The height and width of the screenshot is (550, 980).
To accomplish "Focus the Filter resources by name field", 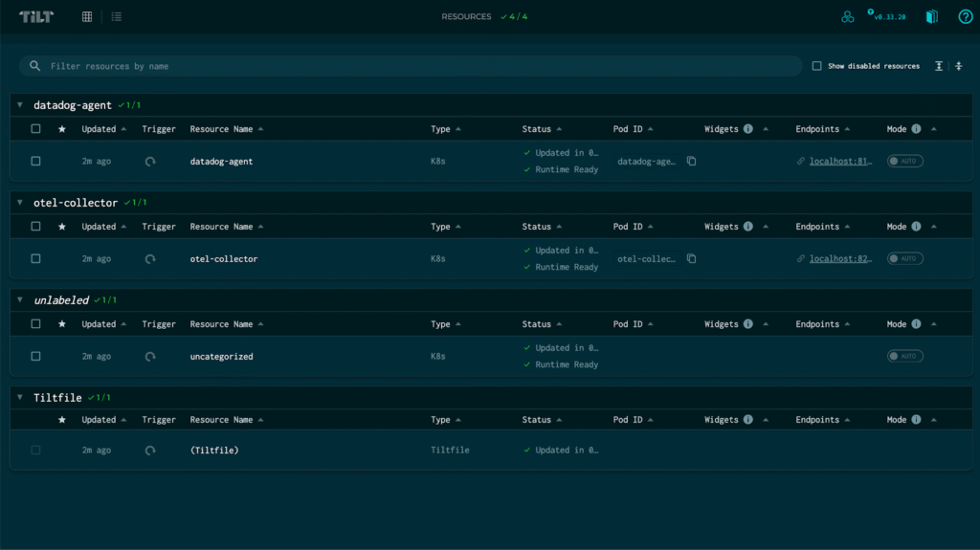I will click(x=411, y=66).
